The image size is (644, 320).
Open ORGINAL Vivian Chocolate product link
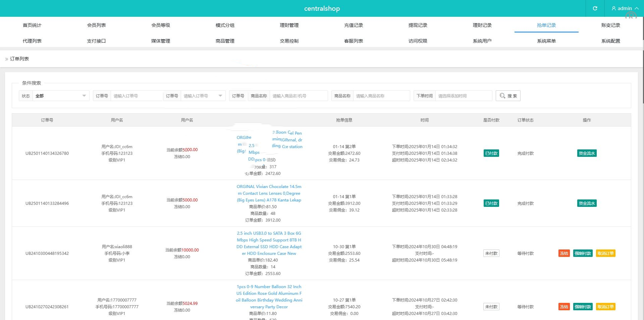(269, 193)
